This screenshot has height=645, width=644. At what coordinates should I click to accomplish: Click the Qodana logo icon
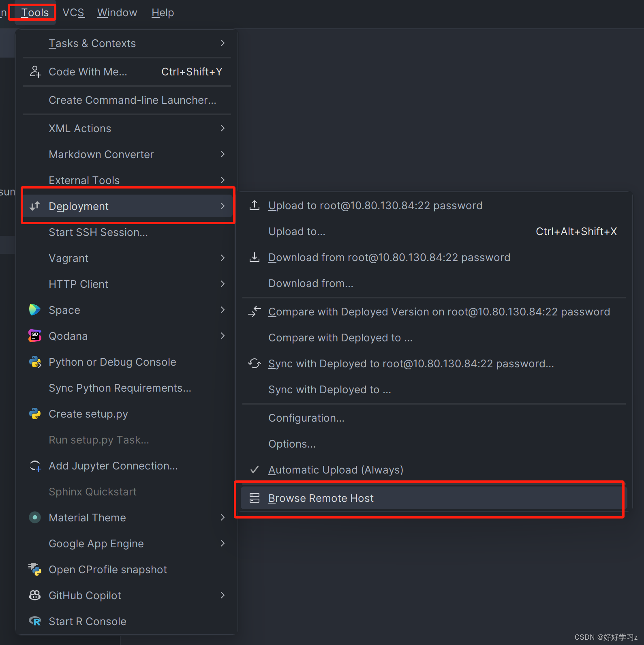point(35,336)
